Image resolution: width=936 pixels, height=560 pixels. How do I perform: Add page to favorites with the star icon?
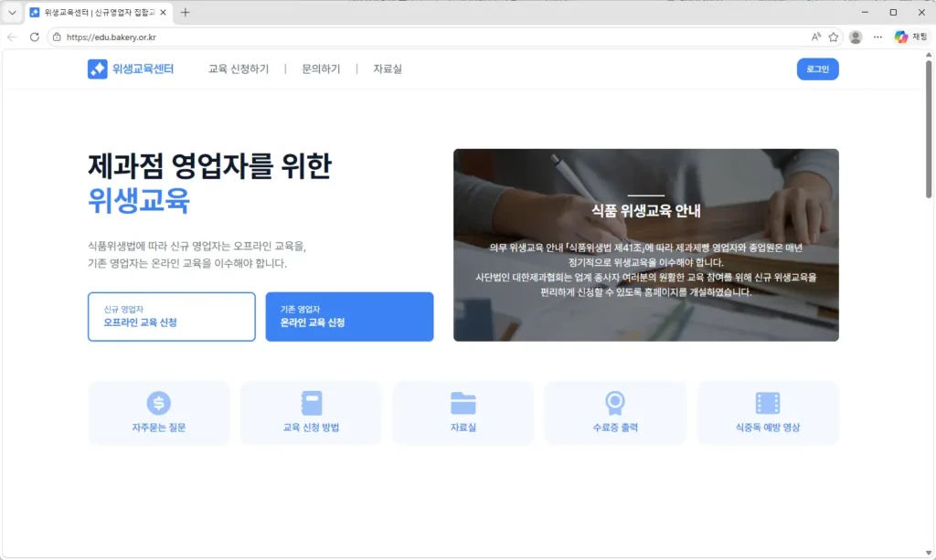point(834,37)
